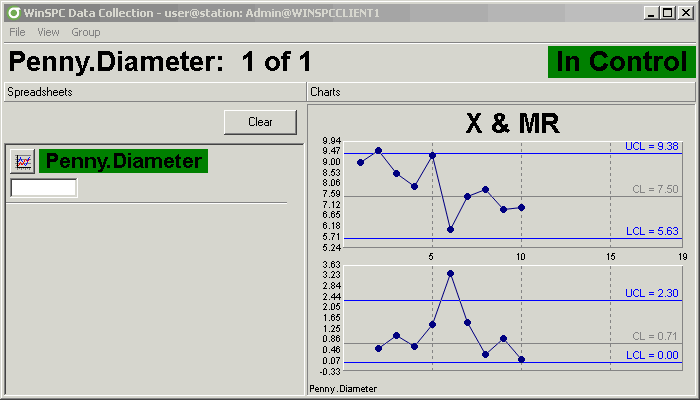Select the sixth data point on X chart
Screen dimensions: 700x400
(450, 229)
